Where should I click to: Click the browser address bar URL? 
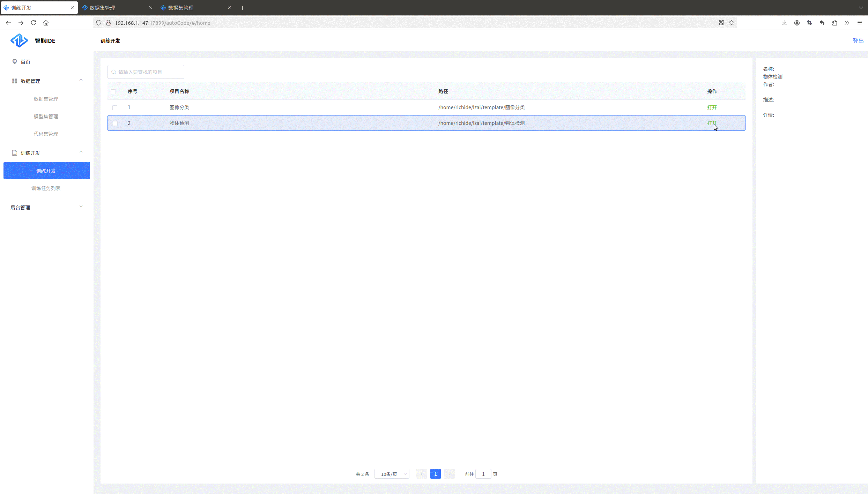pos(163,23)
